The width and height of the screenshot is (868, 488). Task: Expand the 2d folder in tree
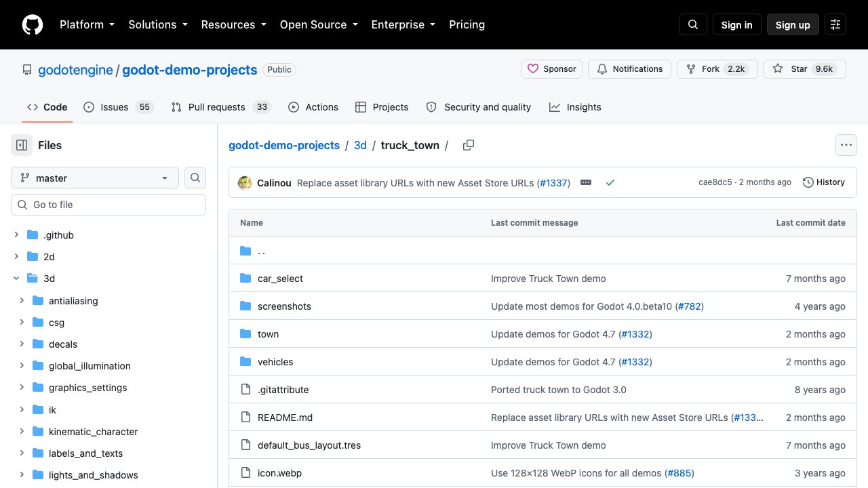click(x=16, y=257)
